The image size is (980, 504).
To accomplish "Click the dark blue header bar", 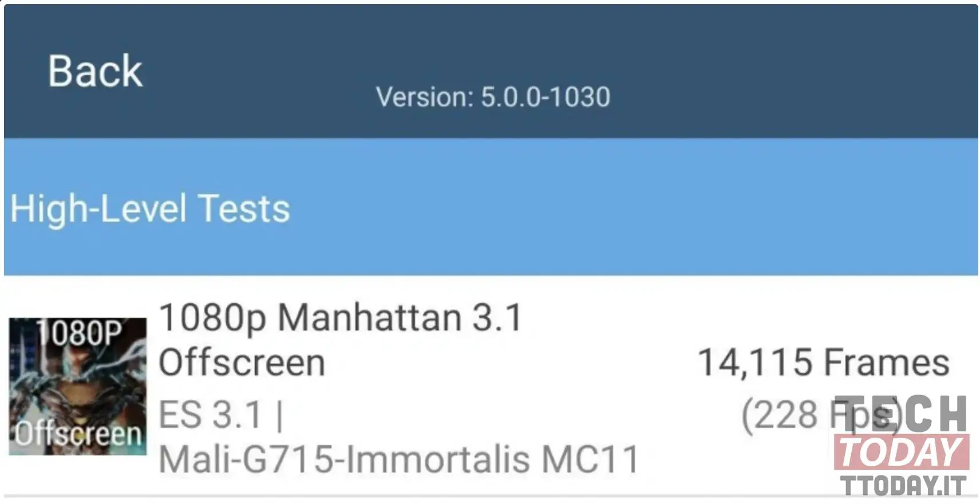I will click(491, 71).
